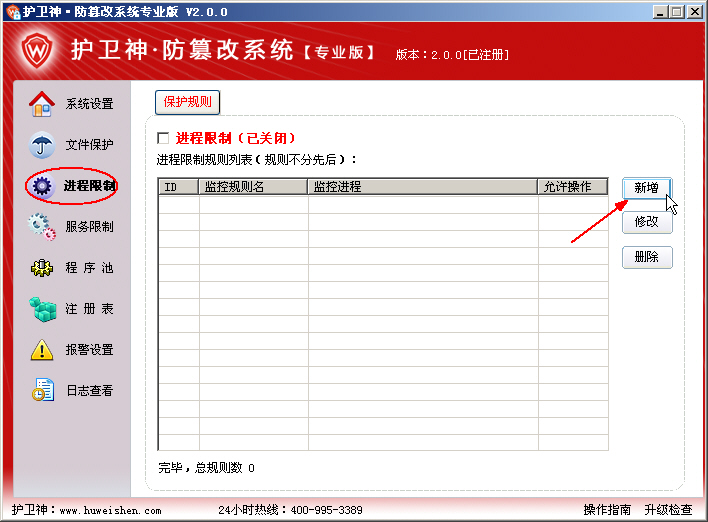
Task: Click the 监控规则名 column header
Action: pos(253,187)
